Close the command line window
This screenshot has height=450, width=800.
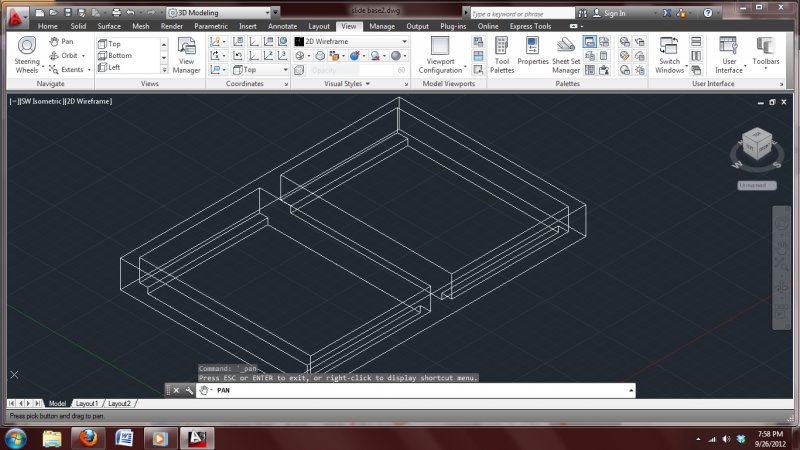click(176, 390)
